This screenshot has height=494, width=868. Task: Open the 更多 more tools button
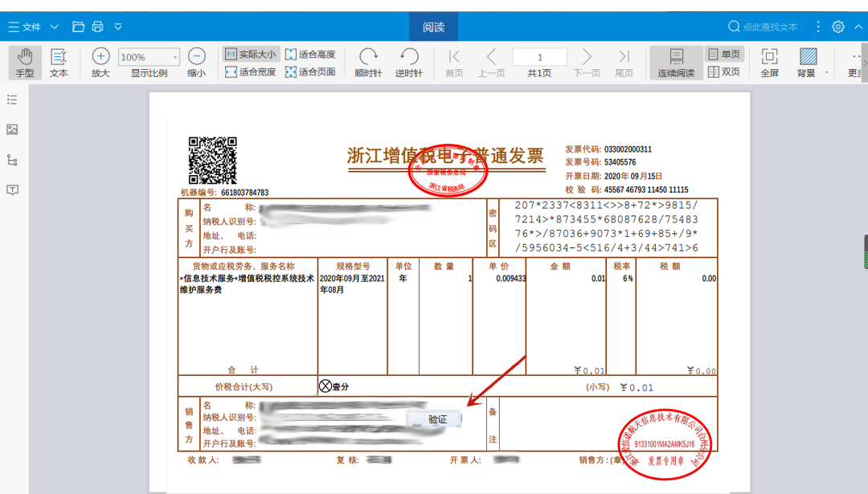tap(855, 63)
